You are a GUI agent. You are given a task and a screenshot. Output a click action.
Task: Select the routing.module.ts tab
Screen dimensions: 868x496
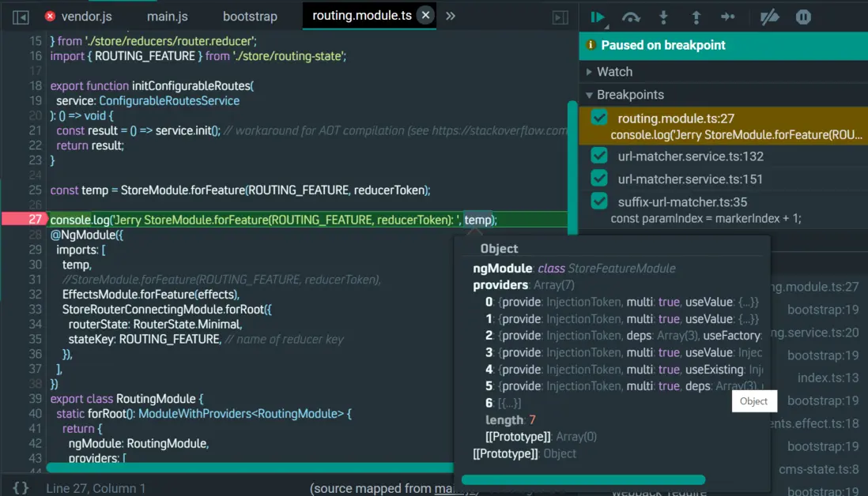click(x=362, y=16)
